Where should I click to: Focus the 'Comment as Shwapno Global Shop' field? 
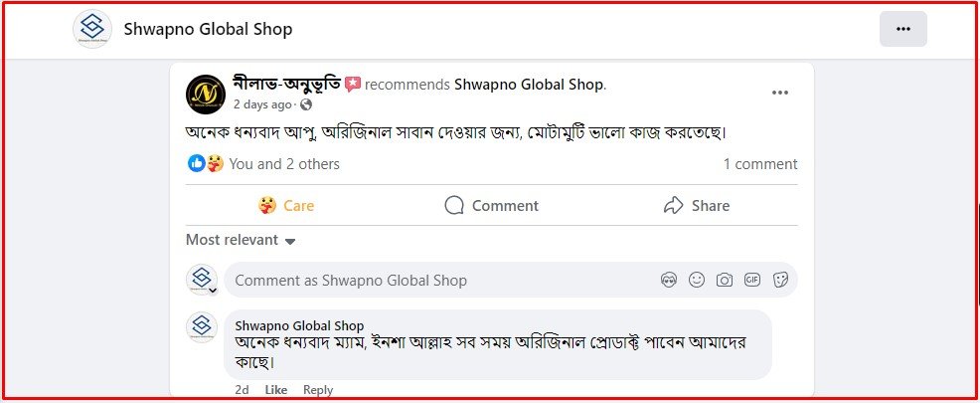(437, 281)
